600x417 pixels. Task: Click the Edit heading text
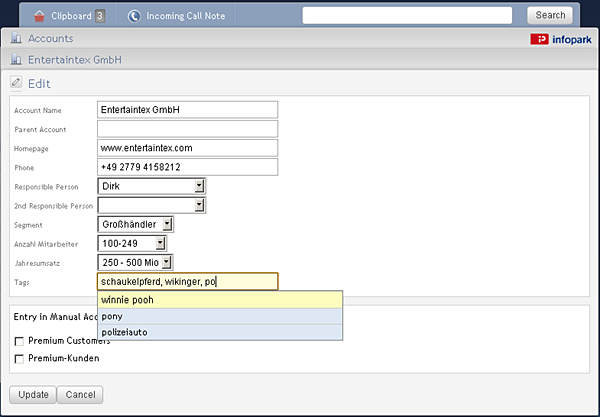pyautogui.click(x=39, y=83)
